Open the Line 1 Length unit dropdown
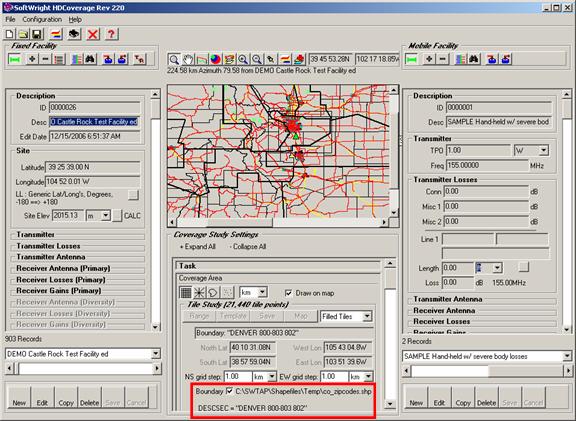The height and width of the screenshot is (421, 576). 497,268
